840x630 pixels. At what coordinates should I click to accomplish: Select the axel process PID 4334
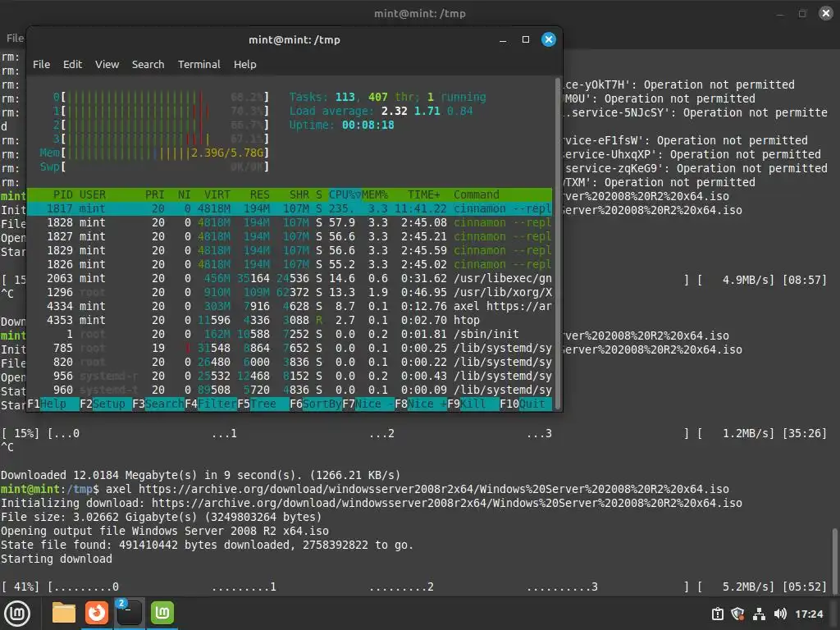(x=290, y=306)
